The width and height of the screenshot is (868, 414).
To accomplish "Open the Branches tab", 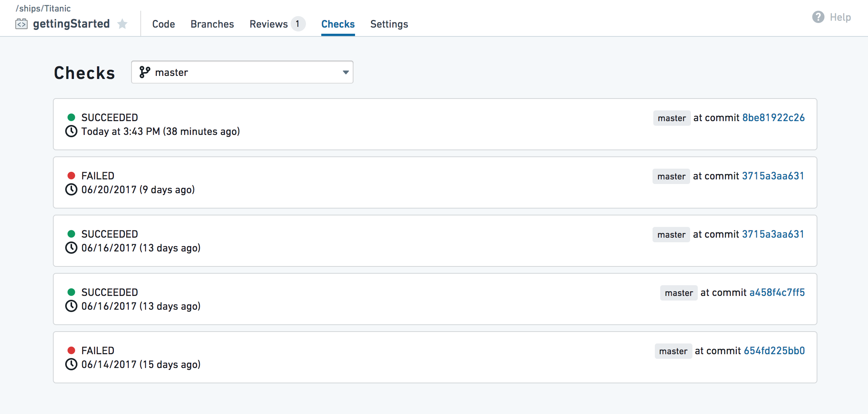I will point(212,24).
